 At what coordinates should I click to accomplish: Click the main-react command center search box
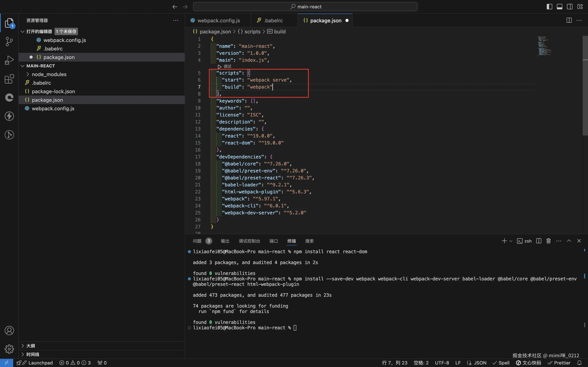point(305,7)
